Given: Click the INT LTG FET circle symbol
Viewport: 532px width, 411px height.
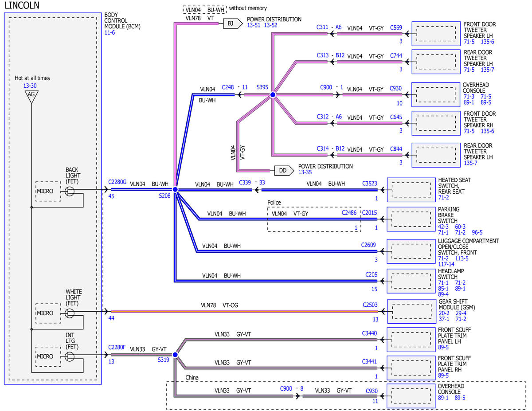Looking at the screenshot, I should [70, 356].
